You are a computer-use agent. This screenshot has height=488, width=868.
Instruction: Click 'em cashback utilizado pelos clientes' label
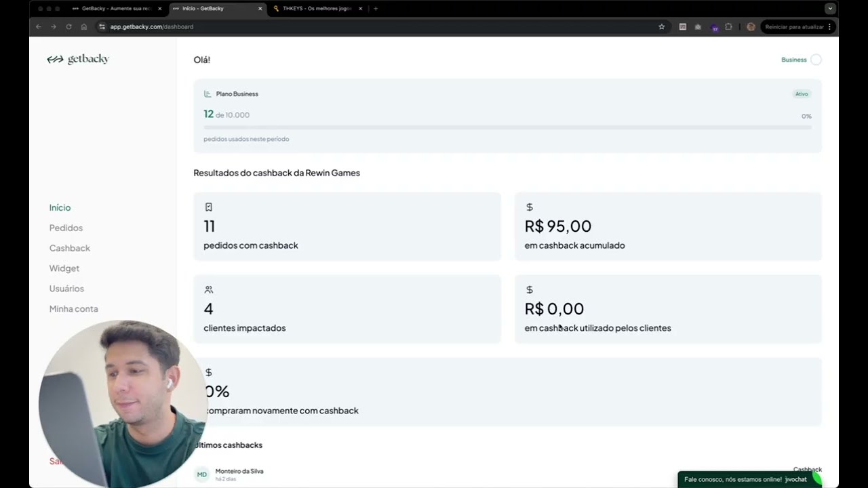pos(597,328)
